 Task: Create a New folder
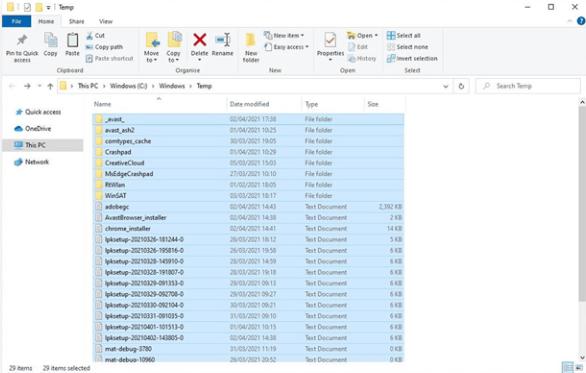click(x=251, y=48)
